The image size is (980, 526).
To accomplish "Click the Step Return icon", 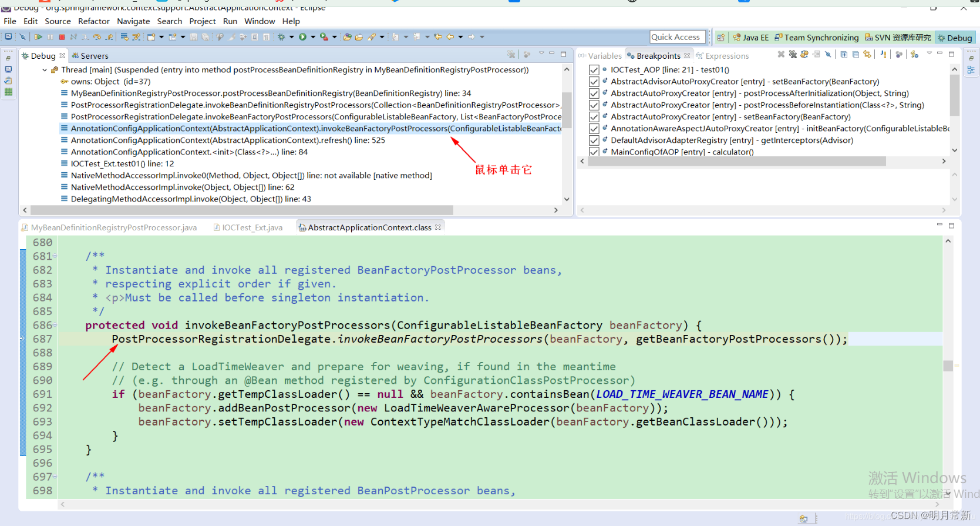I will point(109,37).
